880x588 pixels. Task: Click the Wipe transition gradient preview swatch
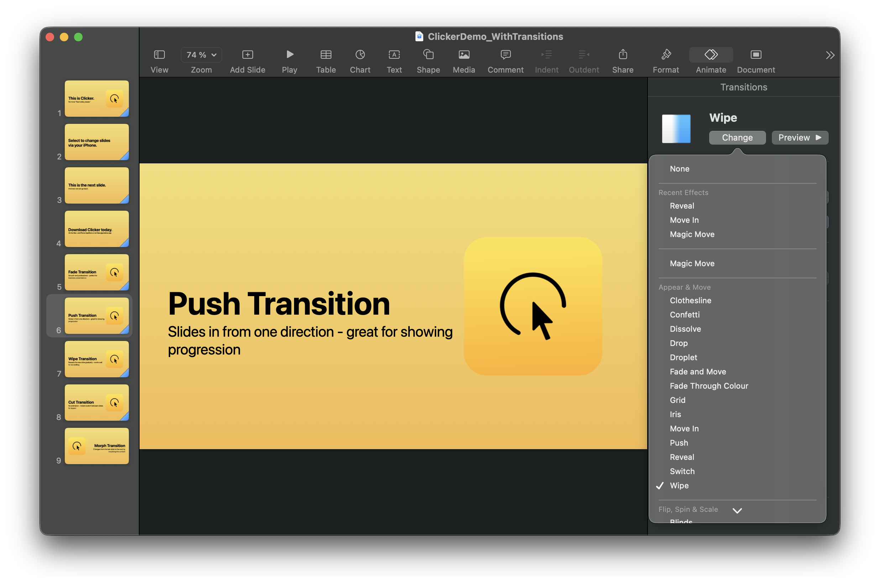[676, 128]
